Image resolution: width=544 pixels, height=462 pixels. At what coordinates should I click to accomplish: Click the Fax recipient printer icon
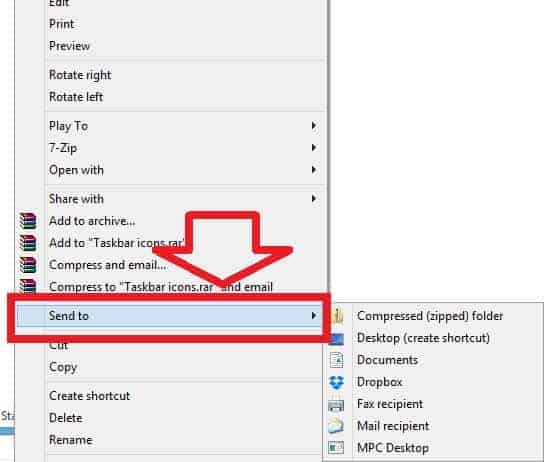[x=336, y=404]
